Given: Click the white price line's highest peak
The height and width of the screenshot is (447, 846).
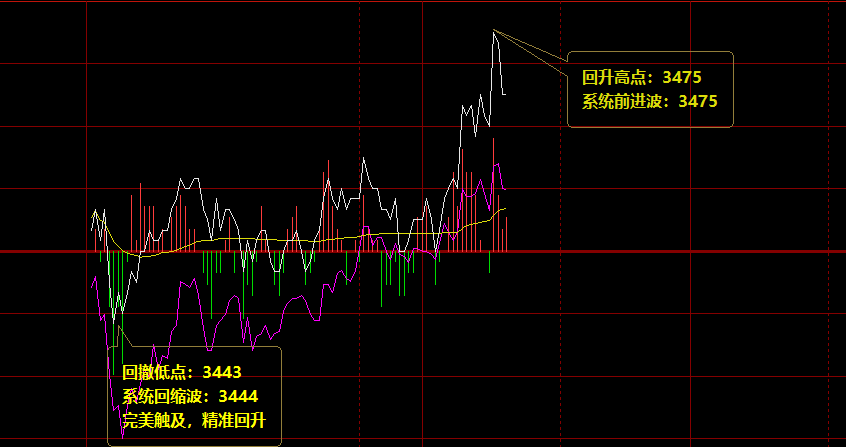Looking at the screenshot, I should pos(494,31).
